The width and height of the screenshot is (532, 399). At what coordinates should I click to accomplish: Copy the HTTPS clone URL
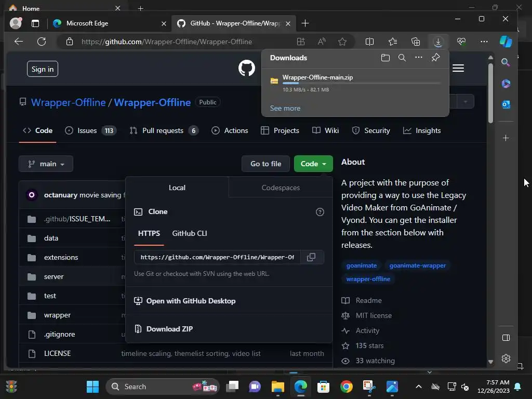(311, 257)
